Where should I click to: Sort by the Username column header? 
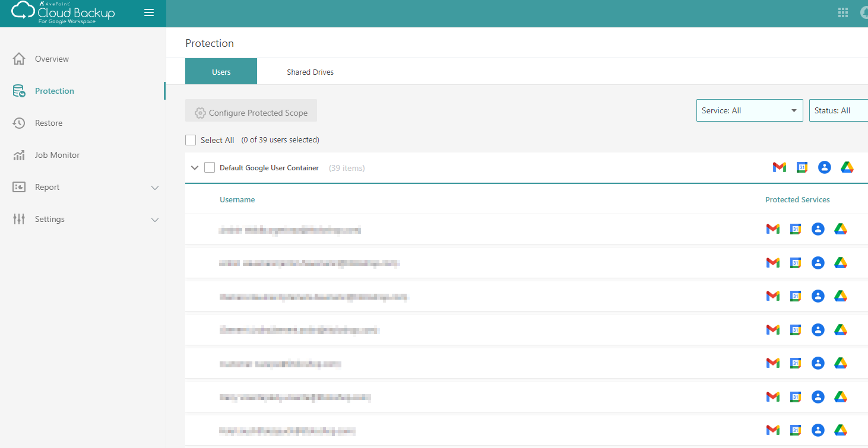pyautogui.click(x=237, y=200)
